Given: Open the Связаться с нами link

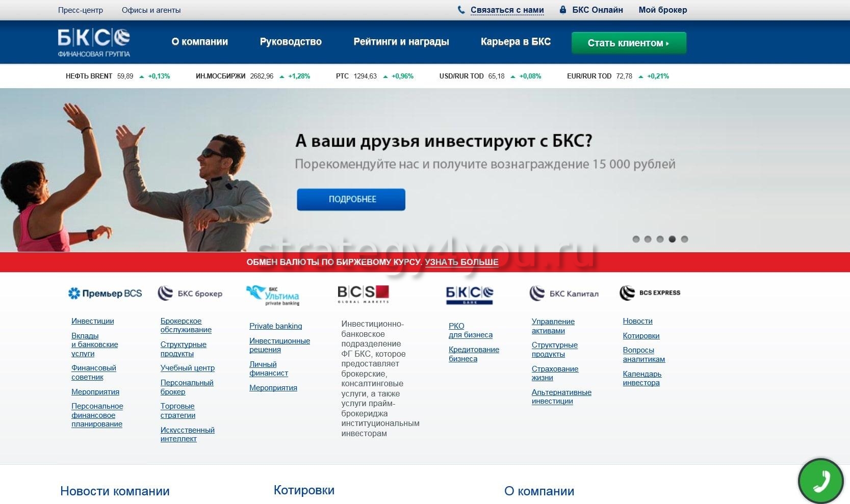Looking at the screenshot, I should [507, 10].
